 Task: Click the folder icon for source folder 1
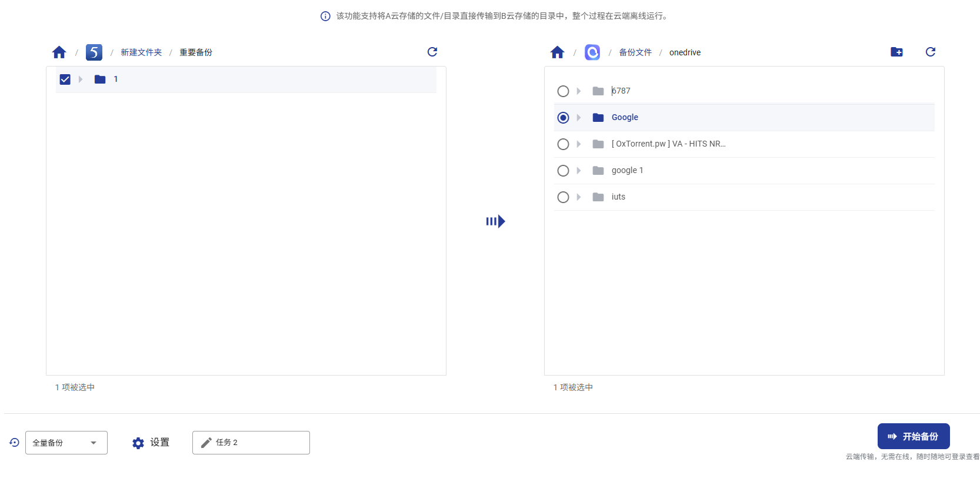point(100,79)
